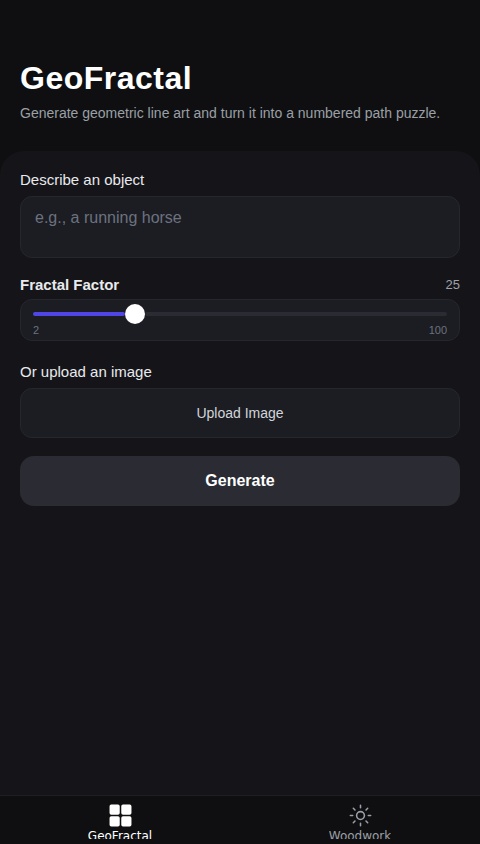Click the GeoFractal grid icon in bottom navigation
This screenshot has height=844, width=480.
pos(120,815)
